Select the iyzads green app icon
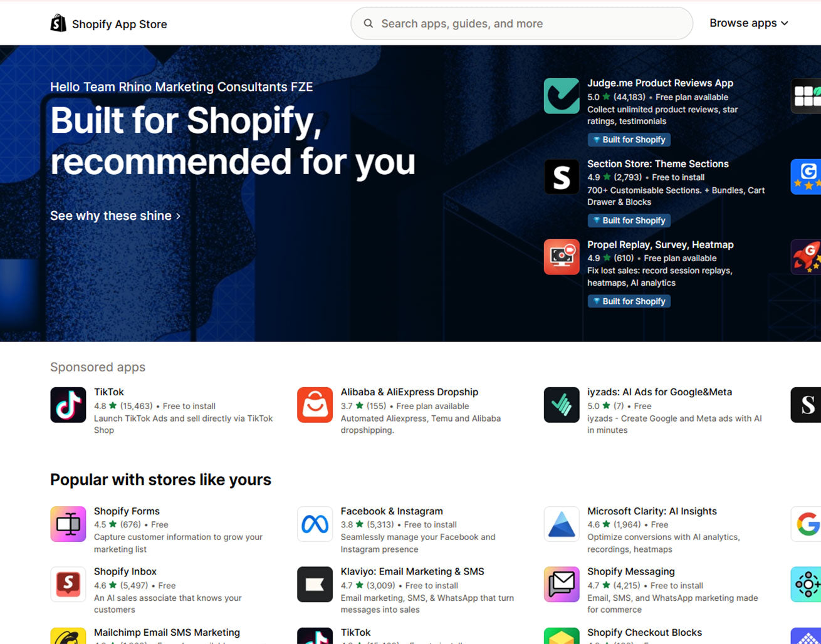 (562, 405)
